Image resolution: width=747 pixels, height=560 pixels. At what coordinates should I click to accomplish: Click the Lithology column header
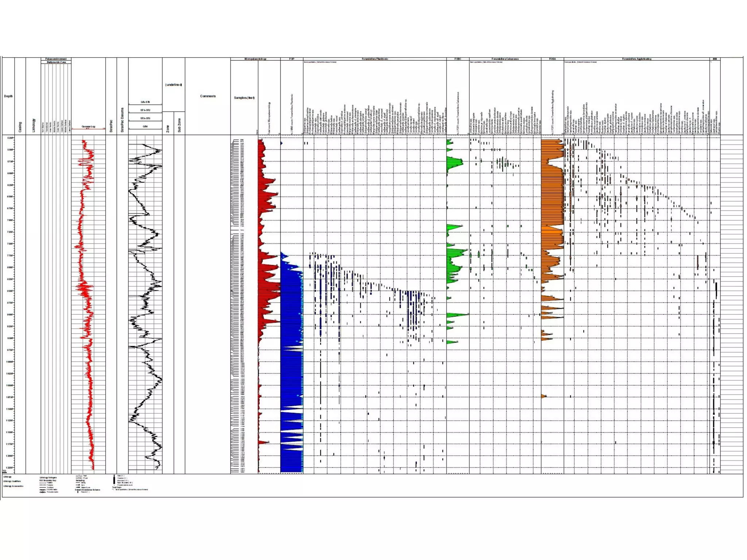coord(34,125)
